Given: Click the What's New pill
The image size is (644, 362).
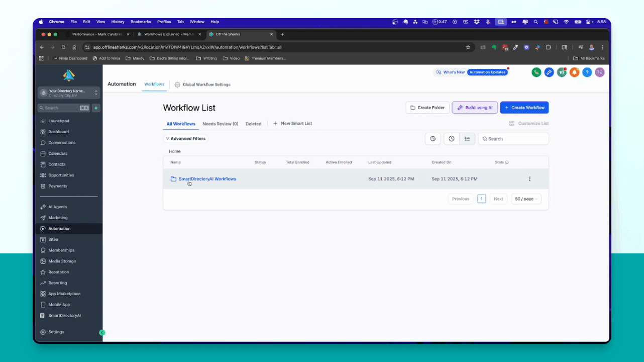Looking at the screenshot, I should point(451,72).
